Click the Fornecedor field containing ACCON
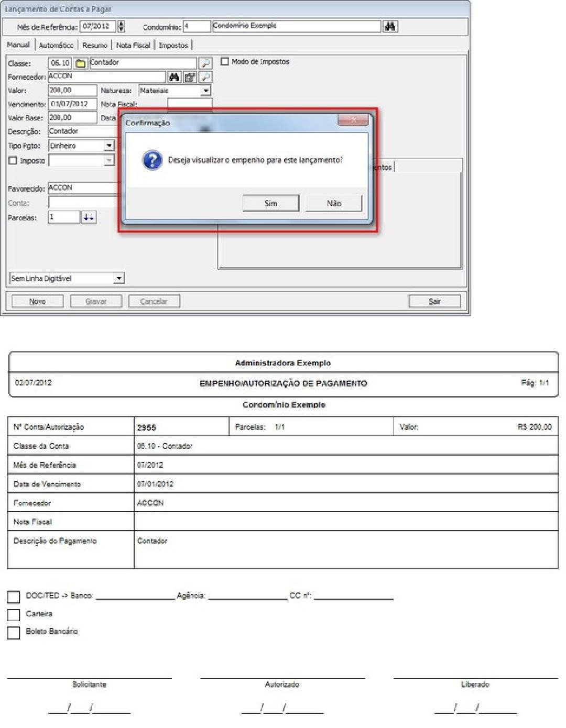The image size is (566, 728). [107, 78]
